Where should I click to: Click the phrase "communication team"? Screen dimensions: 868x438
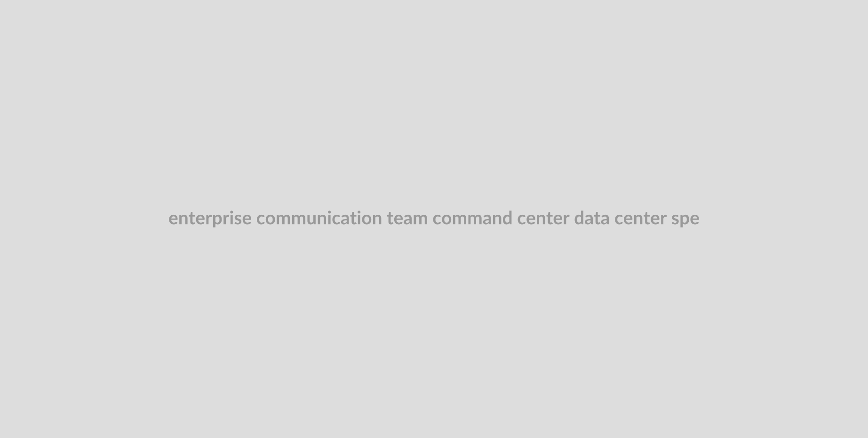[x=342, y=218]
